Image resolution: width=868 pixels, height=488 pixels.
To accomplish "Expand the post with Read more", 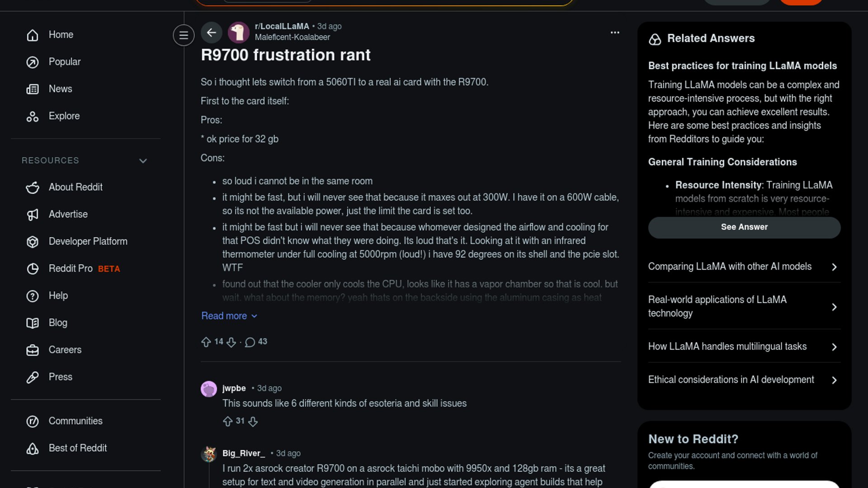I will [x=229, y=316].
